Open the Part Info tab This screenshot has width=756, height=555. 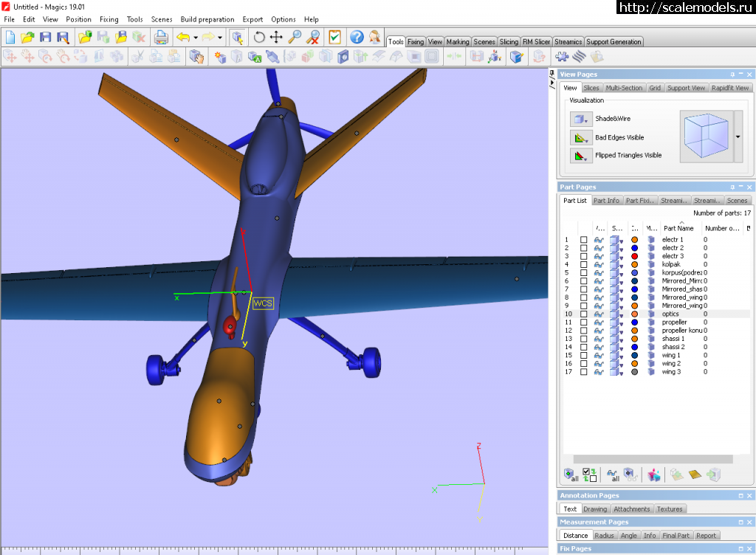pyautogui.click(x=607, y=201)
